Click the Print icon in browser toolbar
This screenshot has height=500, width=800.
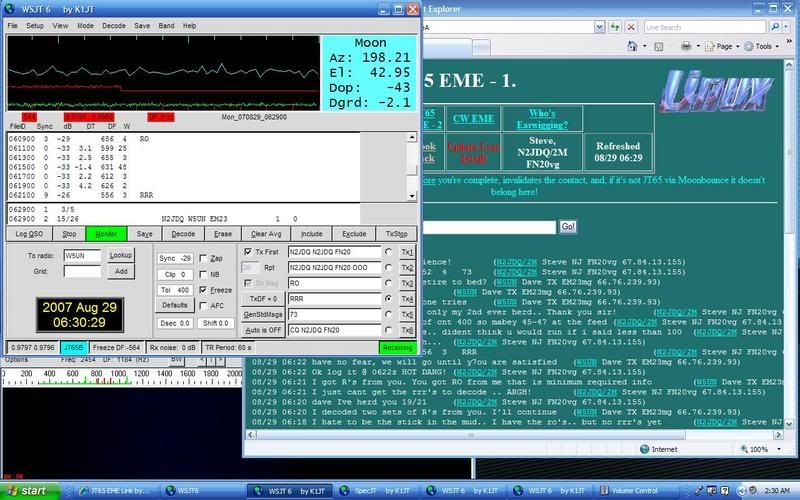pyautogui.click(x=686, y=46)
